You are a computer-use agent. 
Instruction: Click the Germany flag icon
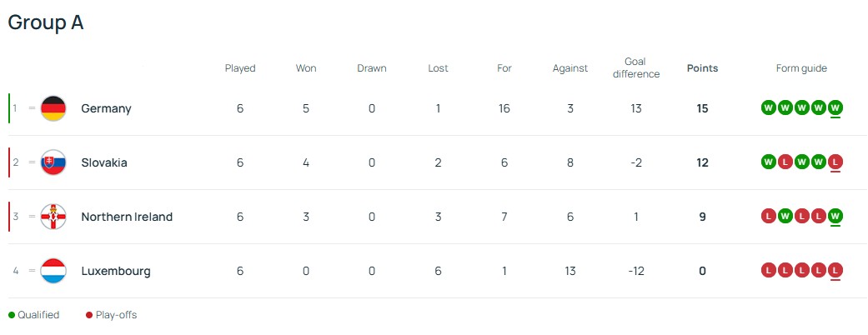(x=53, y=108)
